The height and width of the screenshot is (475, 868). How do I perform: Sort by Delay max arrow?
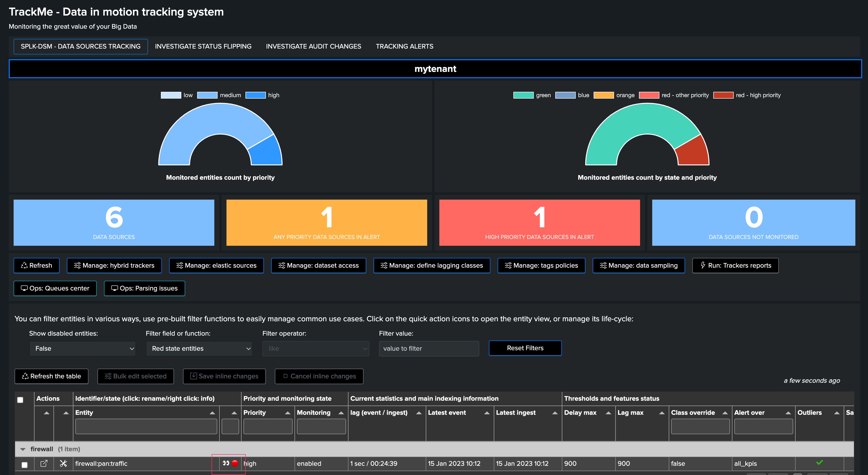pyautogui.click(x=608, y=413)
